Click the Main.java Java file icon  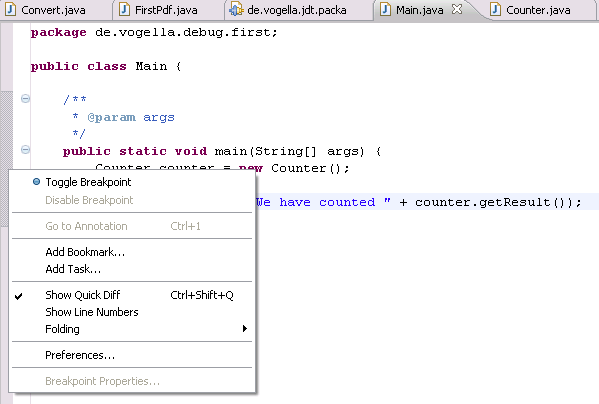point(385,10)
